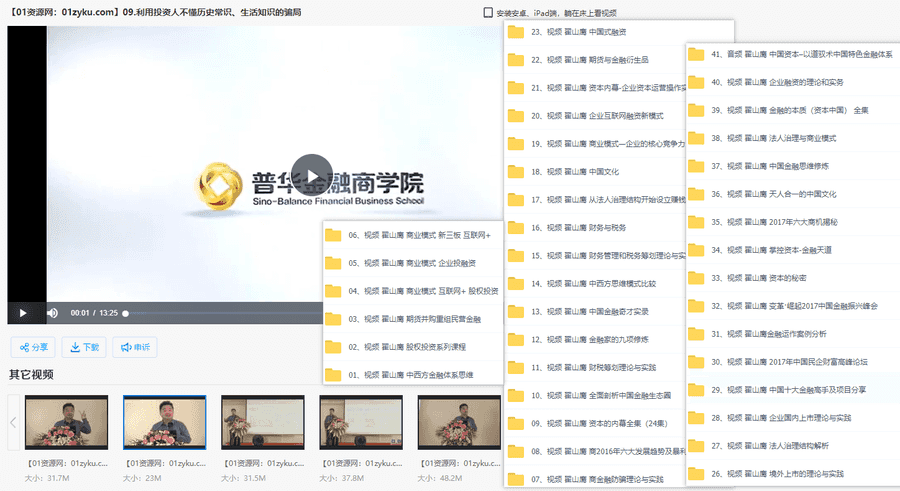Click the large center play button on video

tap(311, 175)
